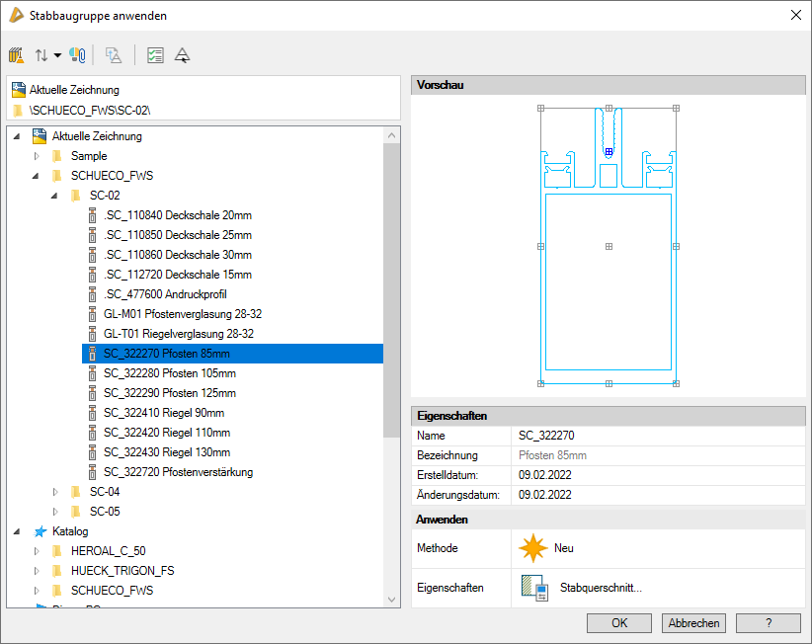Click the star icon beside Katalog
This screenshot has width=812, height=644.
[40, 531]
